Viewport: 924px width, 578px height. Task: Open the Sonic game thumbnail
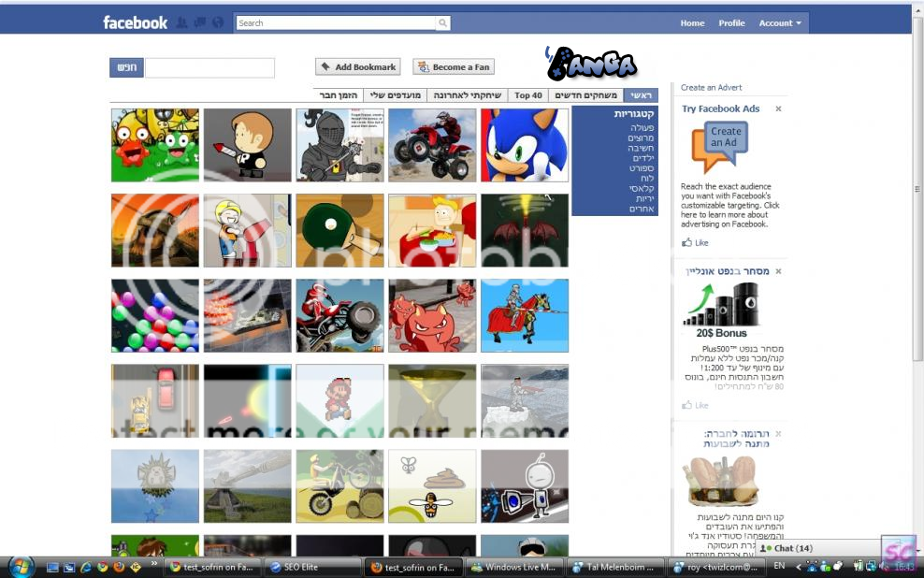point(525,145)
